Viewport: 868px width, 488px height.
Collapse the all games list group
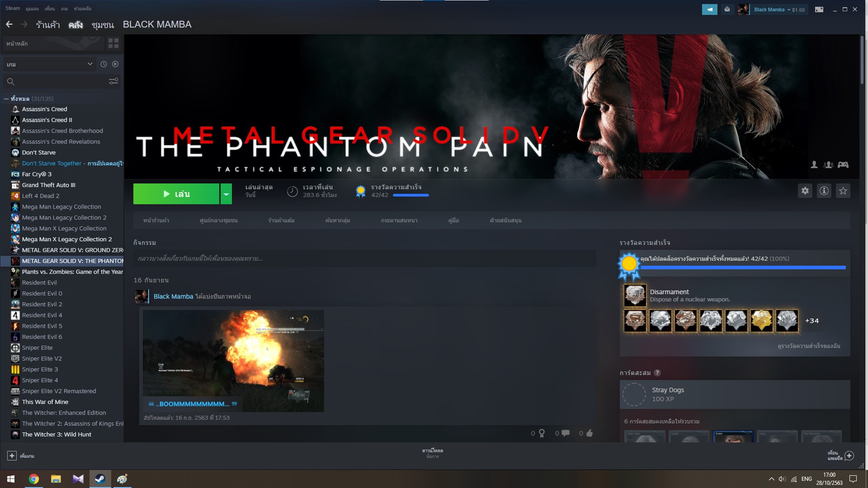(x=6, y=99)
